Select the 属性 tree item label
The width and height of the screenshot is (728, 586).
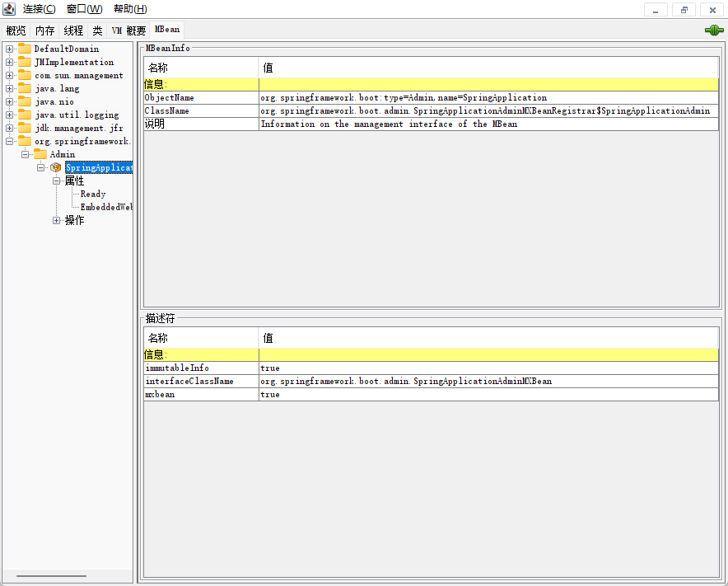click(x=74, y=180)
